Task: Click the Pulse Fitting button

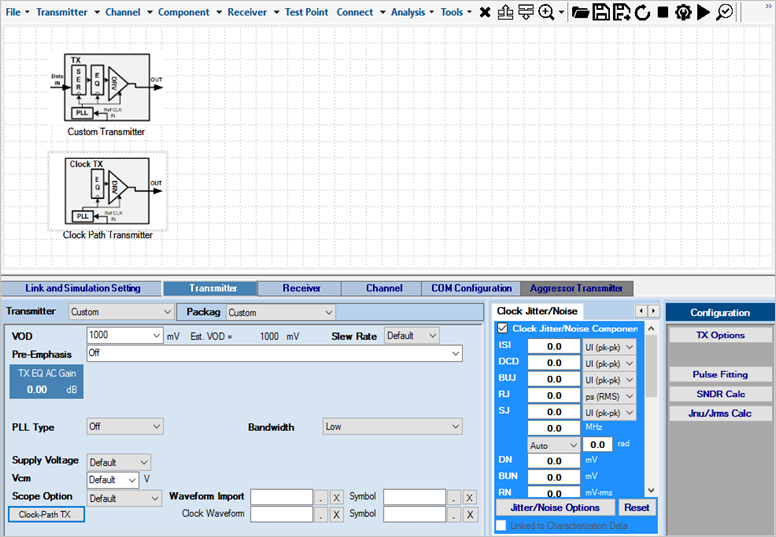Action: click(720, 375)
